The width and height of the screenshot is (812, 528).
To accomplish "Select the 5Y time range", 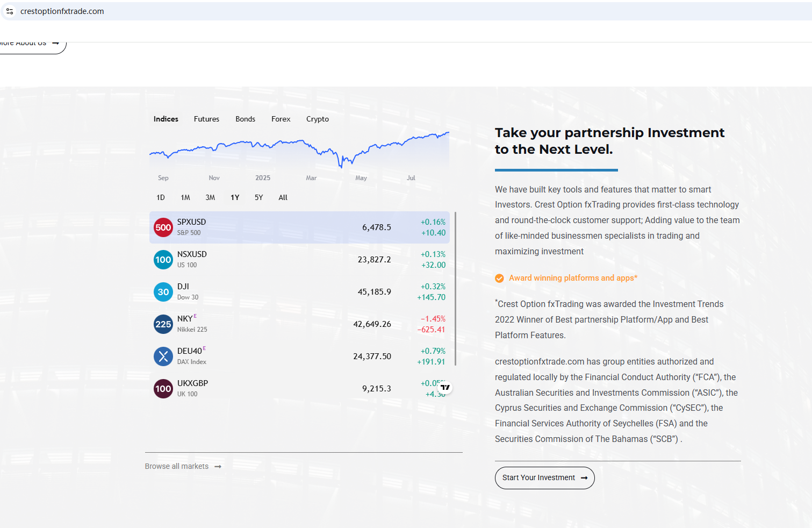I will coord(258,197).
